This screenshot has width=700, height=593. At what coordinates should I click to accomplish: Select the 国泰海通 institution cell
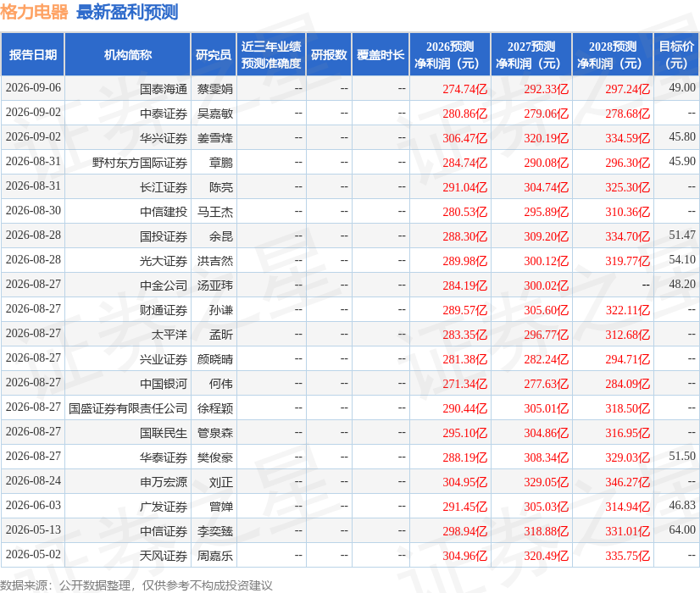point(164,89)
